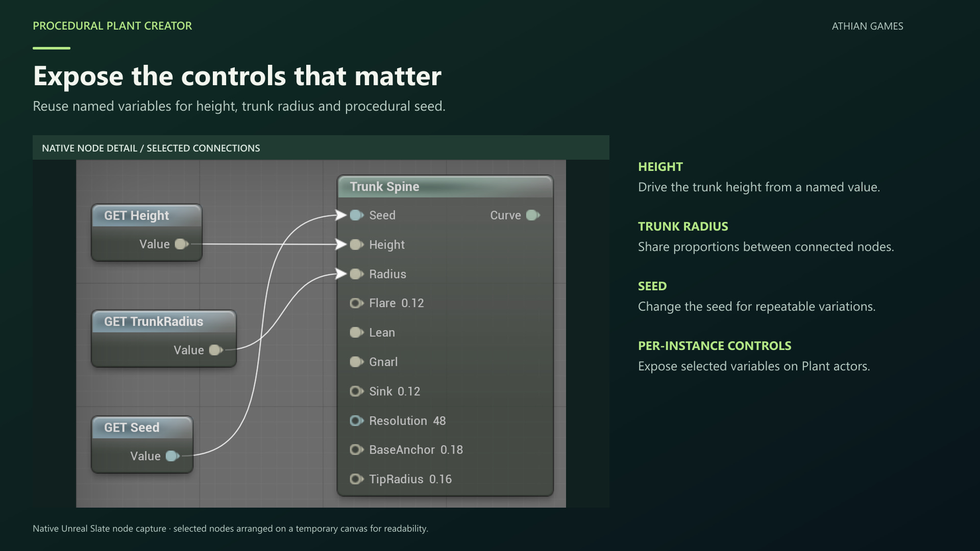The height and width of the screenshot is (551, 980).
Task: Click the Flare unconnected input pin
Action: coord(356,304)
